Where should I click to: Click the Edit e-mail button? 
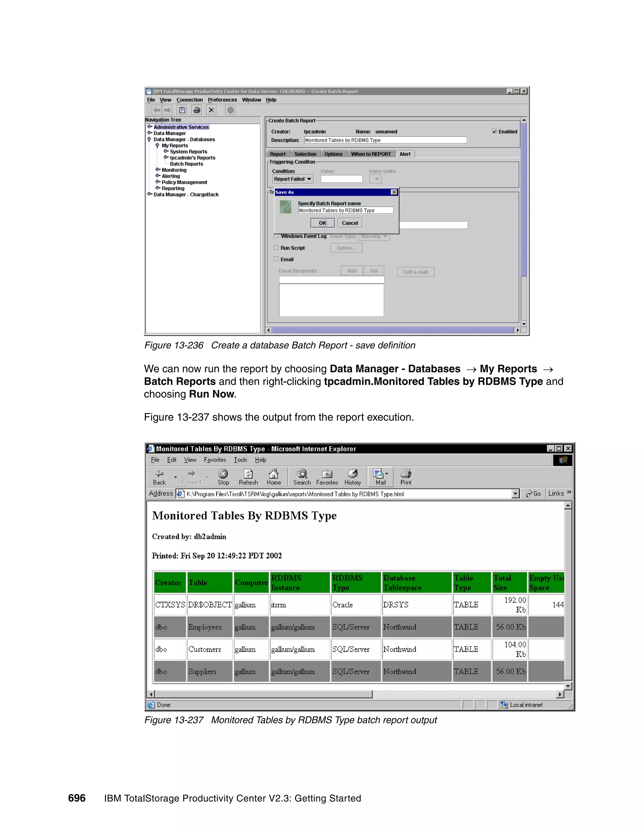(x=415, y=272)
